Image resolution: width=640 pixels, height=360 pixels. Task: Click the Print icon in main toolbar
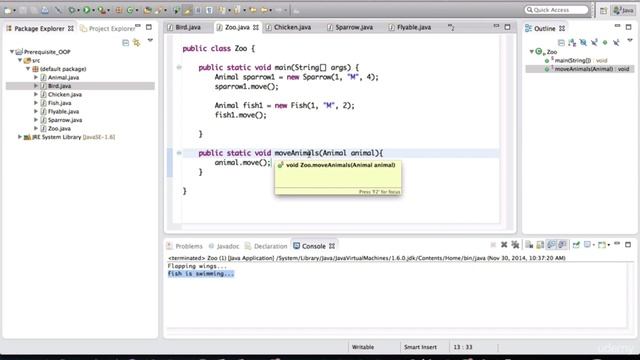(45, 10)
